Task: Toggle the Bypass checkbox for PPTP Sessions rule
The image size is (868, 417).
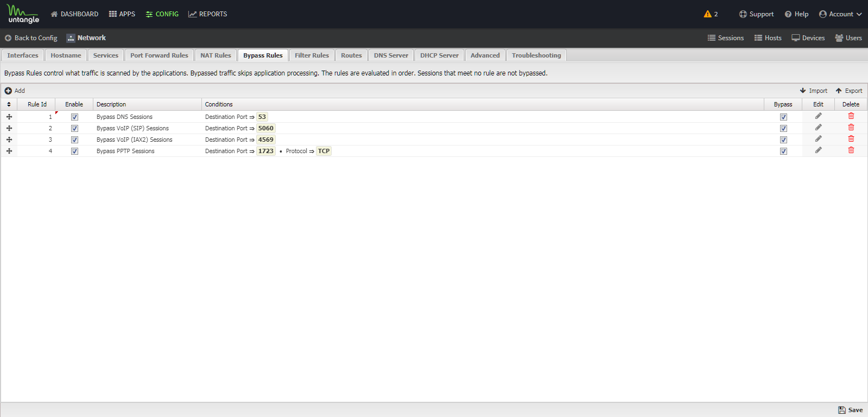Action: point(783,151)
